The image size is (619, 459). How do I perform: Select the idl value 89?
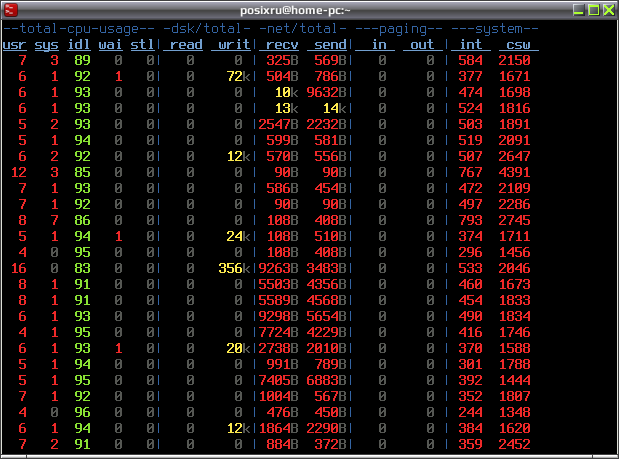point(83,60)
